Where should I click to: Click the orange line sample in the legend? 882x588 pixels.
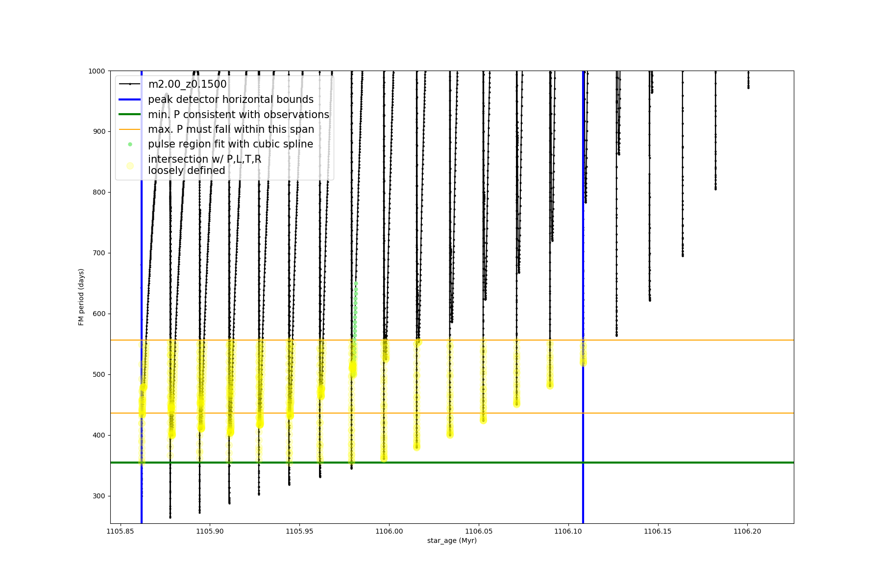click(130, 129)
